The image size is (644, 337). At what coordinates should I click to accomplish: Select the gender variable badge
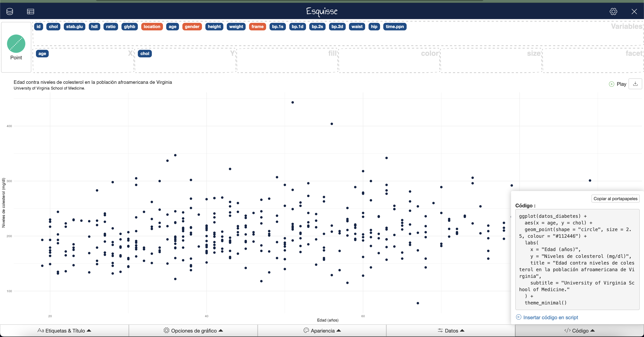(x=192, y=26)
